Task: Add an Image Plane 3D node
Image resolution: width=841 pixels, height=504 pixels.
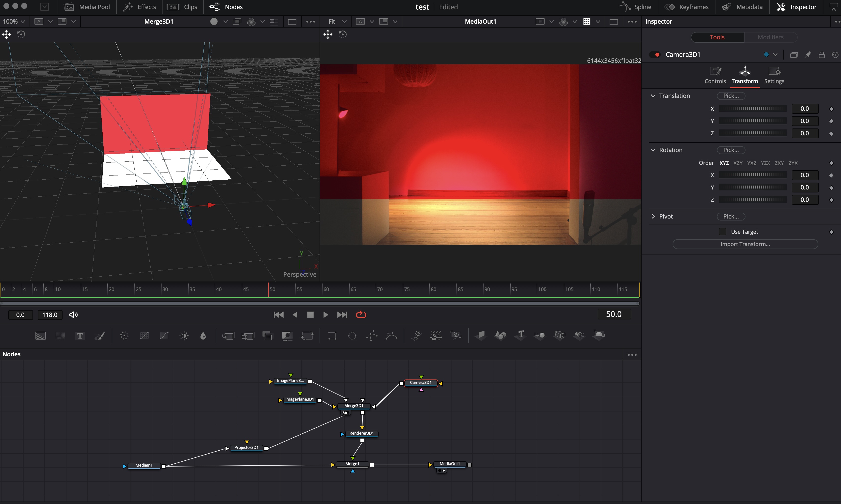Action: 481,336
